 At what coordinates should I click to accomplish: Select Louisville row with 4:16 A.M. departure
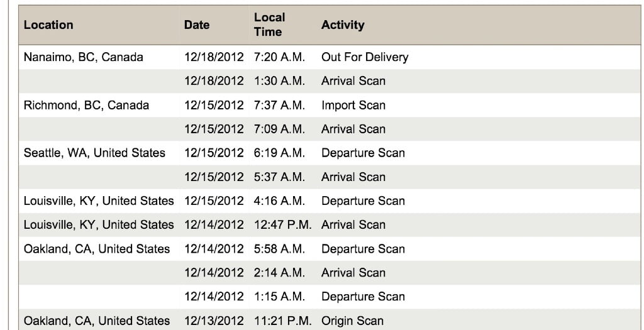click(330, 201)
